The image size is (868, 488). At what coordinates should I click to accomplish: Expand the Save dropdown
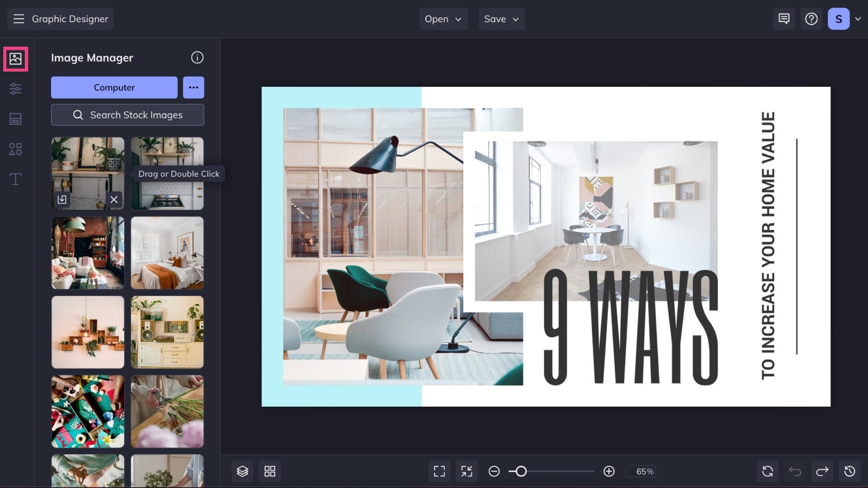(501, 19)
